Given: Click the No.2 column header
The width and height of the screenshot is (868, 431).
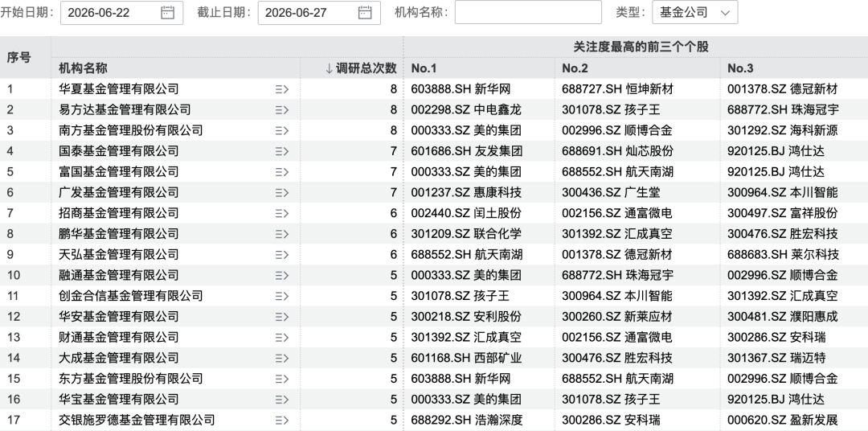Looking at the screenshot, I should point(575,68).
